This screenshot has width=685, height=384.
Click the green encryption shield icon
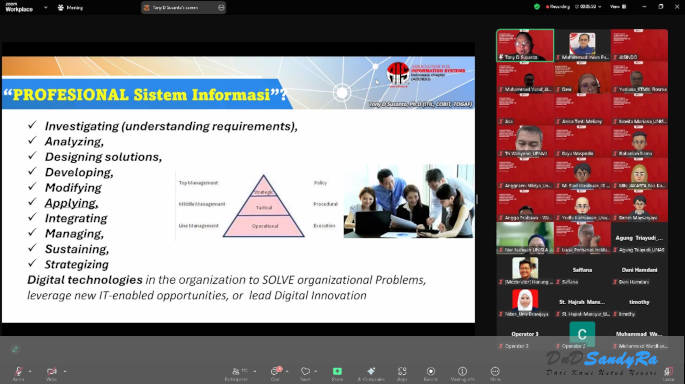coord(537,7)
